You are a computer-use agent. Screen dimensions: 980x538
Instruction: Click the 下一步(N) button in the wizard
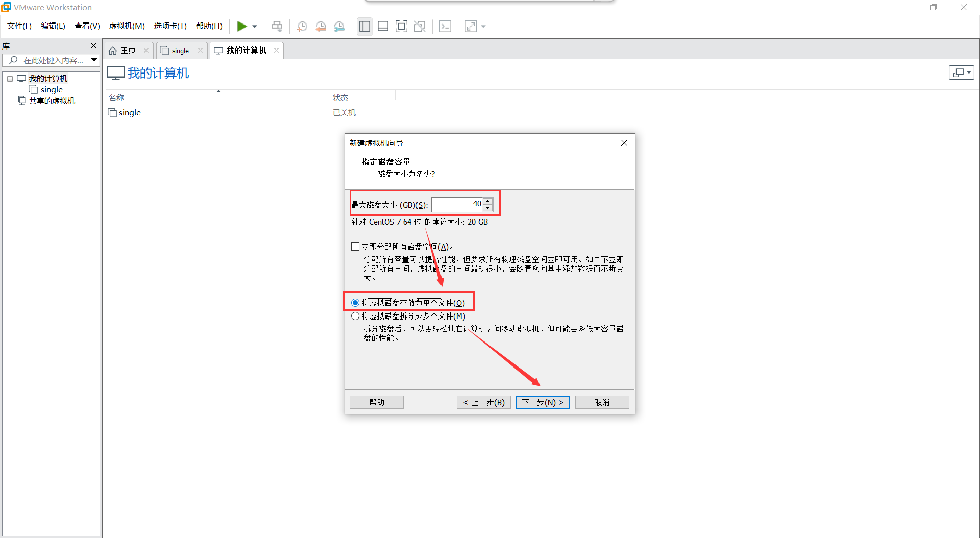click(x=543, y=402)
